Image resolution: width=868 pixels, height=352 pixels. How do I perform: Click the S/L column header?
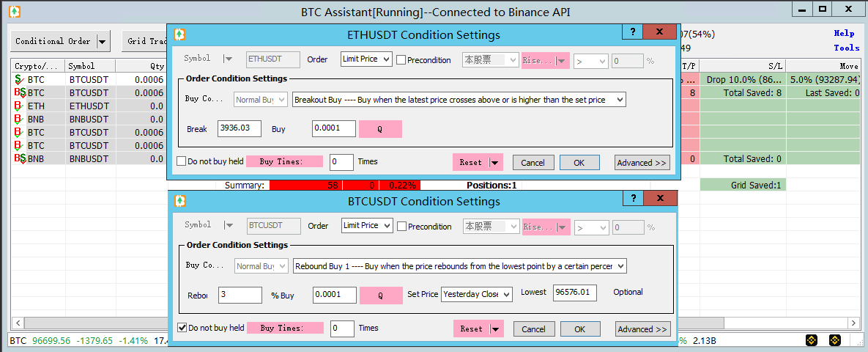click(743, 66)
